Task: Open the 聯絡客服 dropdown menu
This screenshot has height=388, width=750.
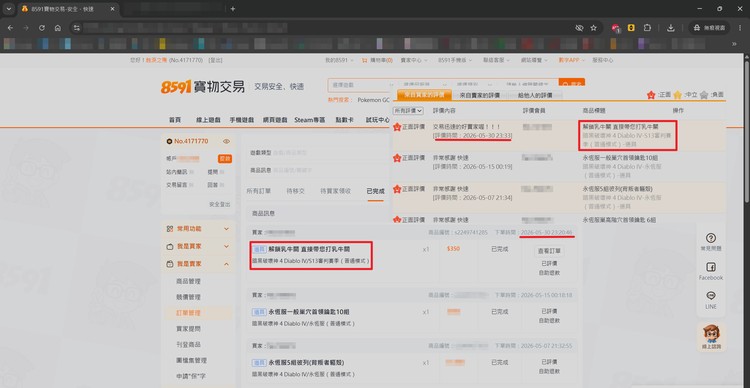Action: point(496,61)
